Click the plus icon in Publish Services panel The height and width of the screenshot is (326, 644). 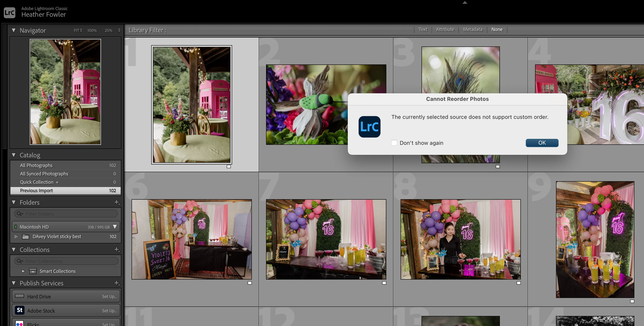pos(116,283)
